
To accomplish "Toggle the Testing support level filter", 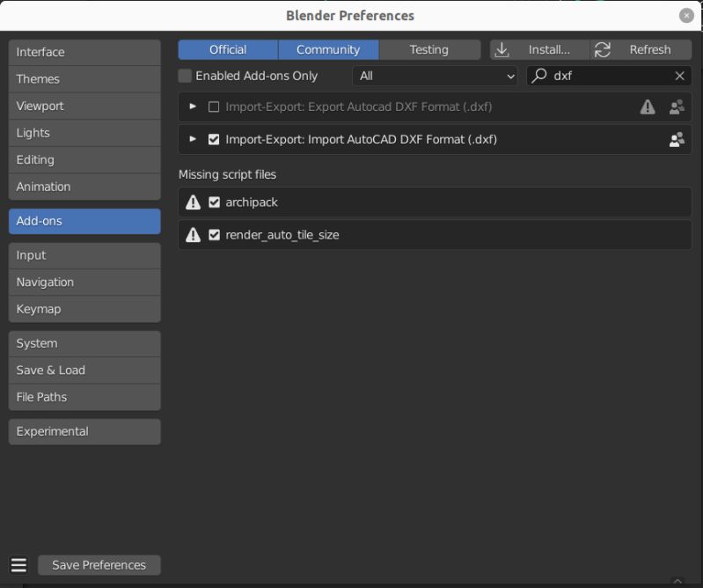I will click(x=429, y=50).
